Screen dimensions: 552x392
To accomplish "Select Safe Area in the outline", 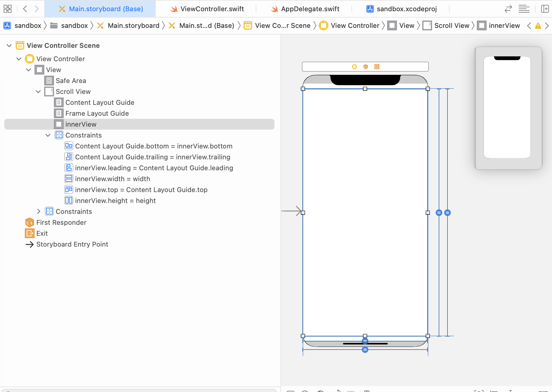I will pos(71,81).
